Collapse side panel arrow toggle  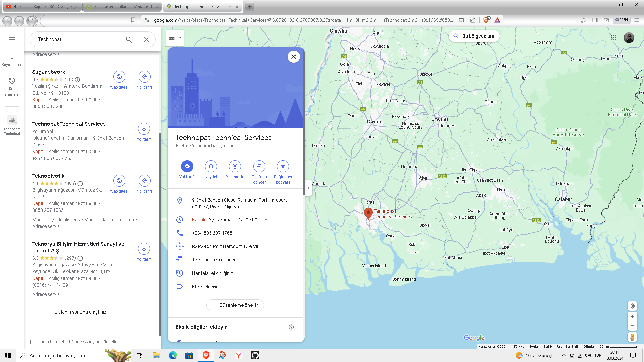[x=308, y=188]
